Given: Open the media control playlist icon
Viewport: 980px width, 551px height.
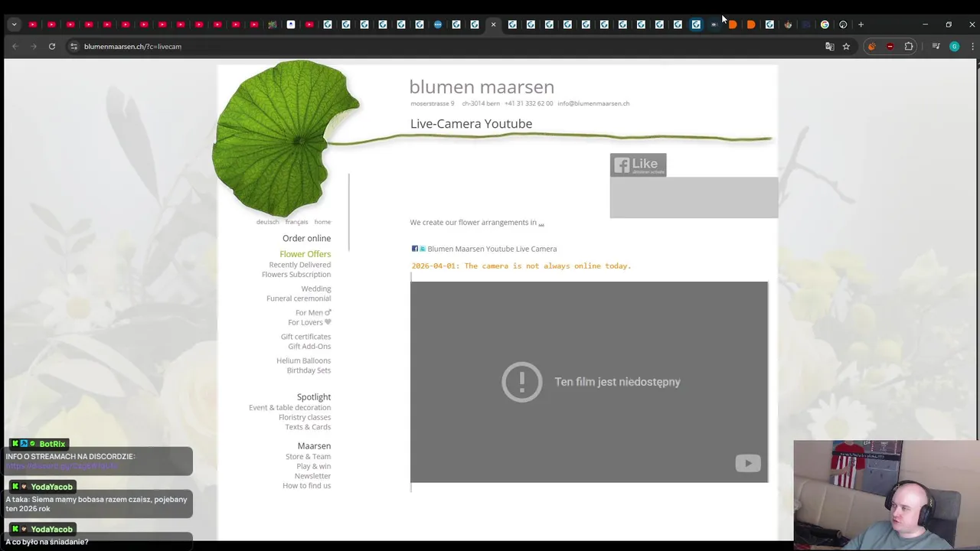Looking at the screenshot, I should pyautogui.click(x=936, y=46).
